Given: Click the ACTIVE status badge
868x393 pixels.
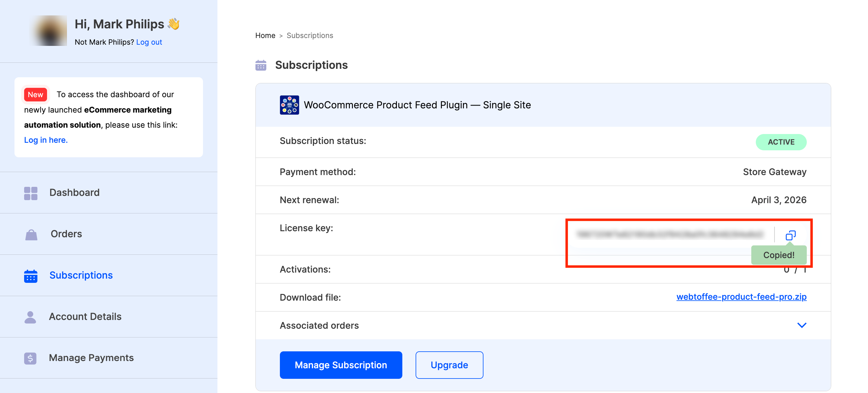Looking at the screenshot, I should [x=781, y=142].
